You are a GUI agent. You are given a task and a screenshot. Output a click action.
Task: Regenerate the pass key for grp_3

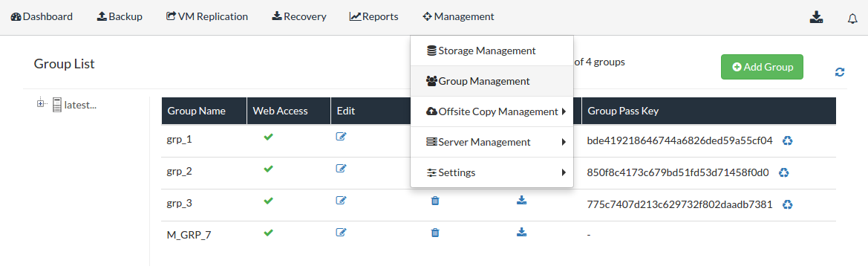tap(787, 205)
